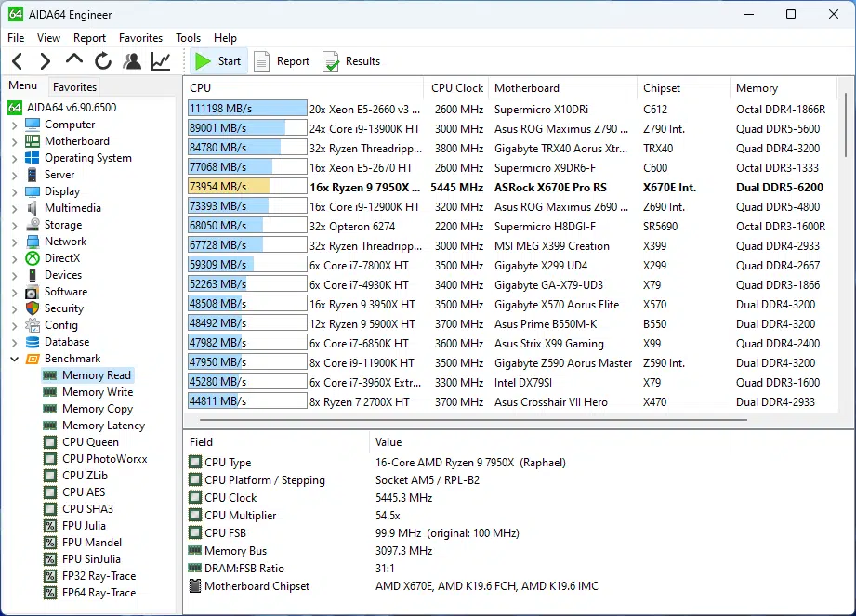Click the Field column header
This screenshot has width=856, height=616.
pos(277,442)
